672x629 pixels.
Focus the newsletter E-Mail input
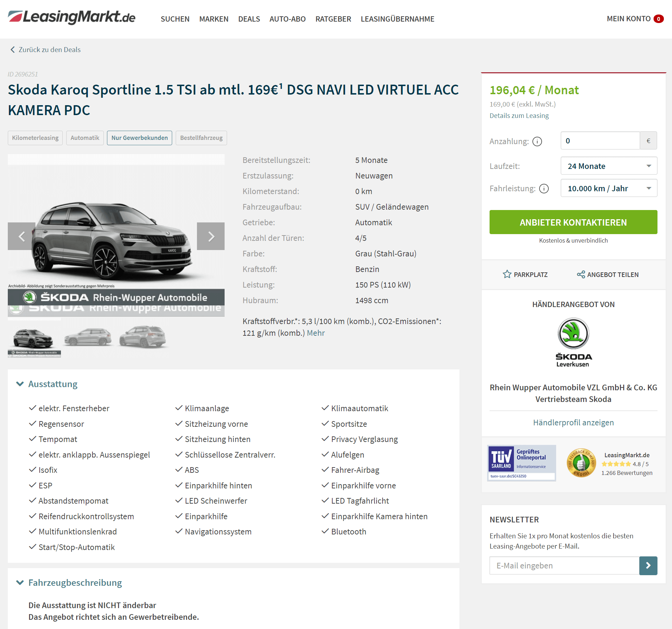564,566
